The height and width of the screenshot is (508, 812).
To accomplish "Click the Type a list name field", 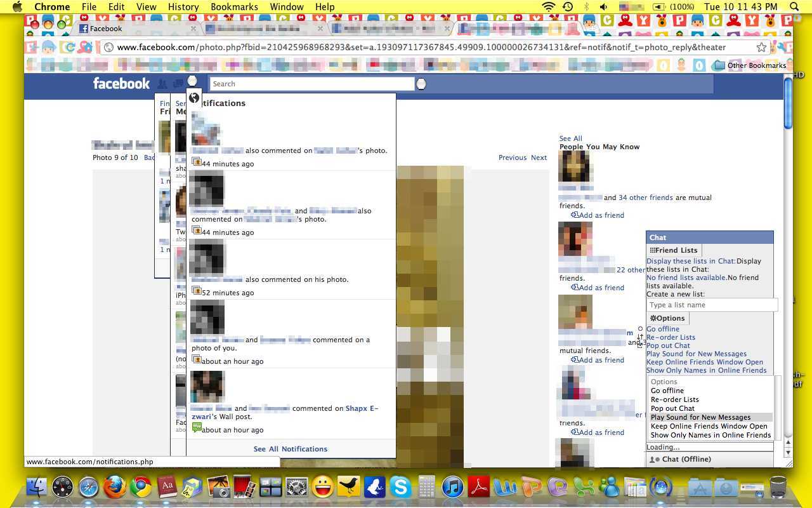I will (712, 305).
